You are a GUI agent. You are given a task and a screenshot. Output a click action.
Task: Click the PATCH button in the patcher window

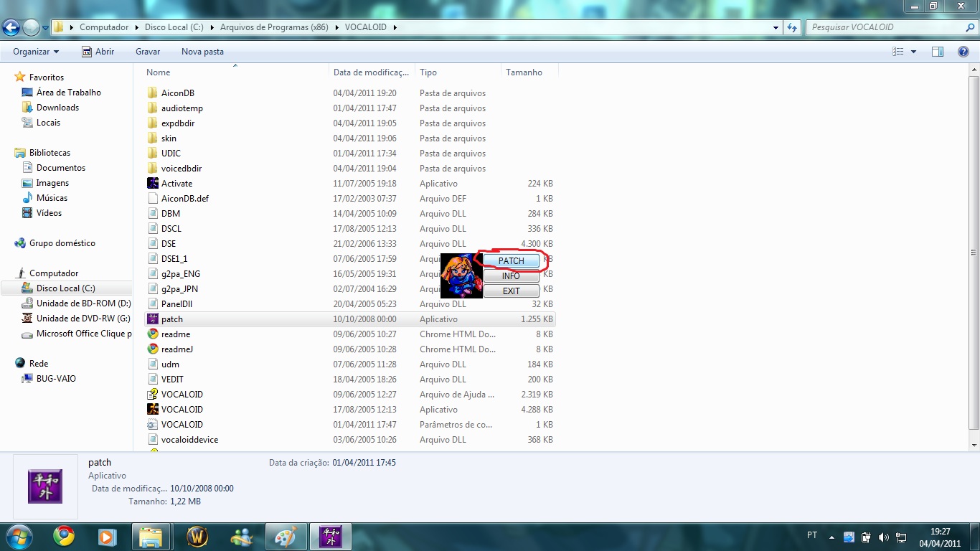click(x=512, y=260)
